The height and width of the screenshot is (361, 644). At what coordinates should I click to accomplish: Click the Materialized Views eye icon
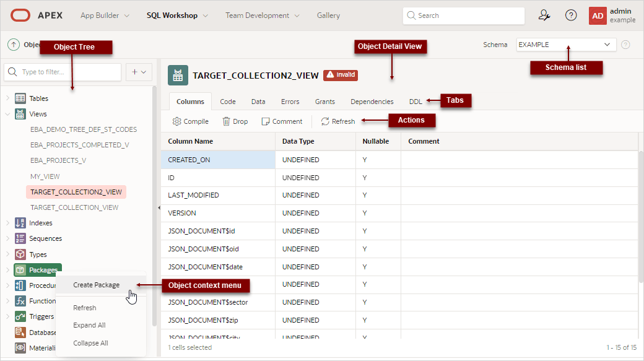point(20,348)
